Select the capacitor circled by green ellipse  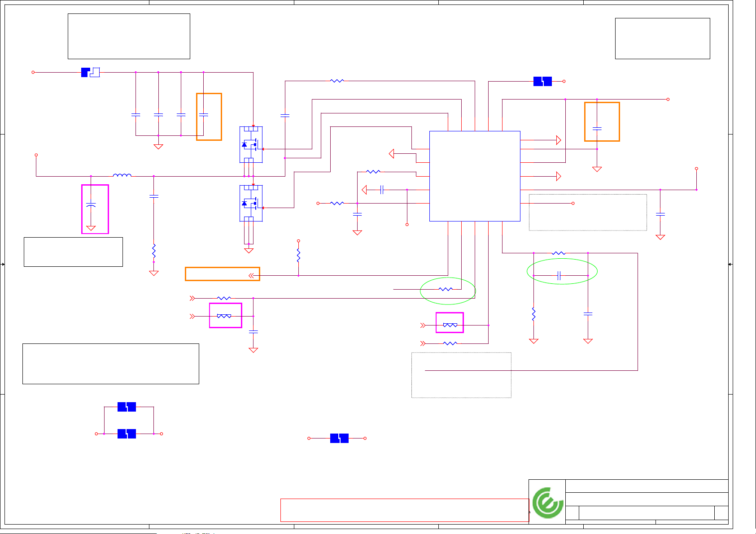click(x=559, y=275)
